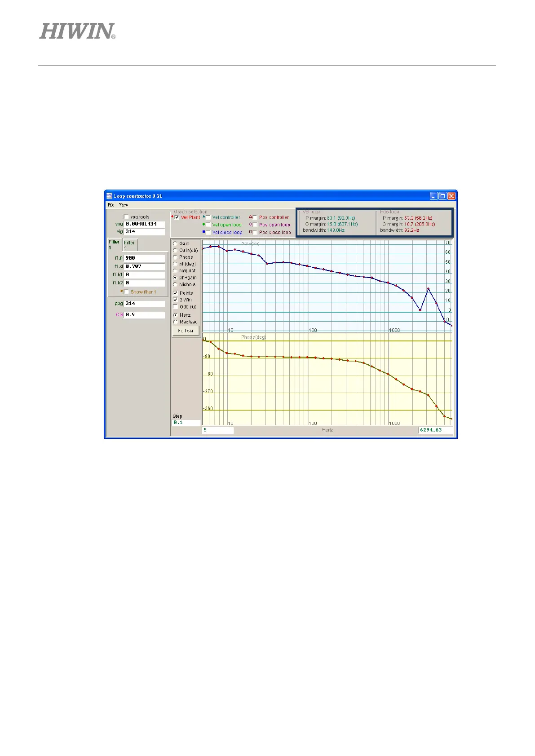Image resolution: width=535 pixels, height=756 pixels.
Task: Click the start frequency field showing 5
Action: [x=218, y=430]
